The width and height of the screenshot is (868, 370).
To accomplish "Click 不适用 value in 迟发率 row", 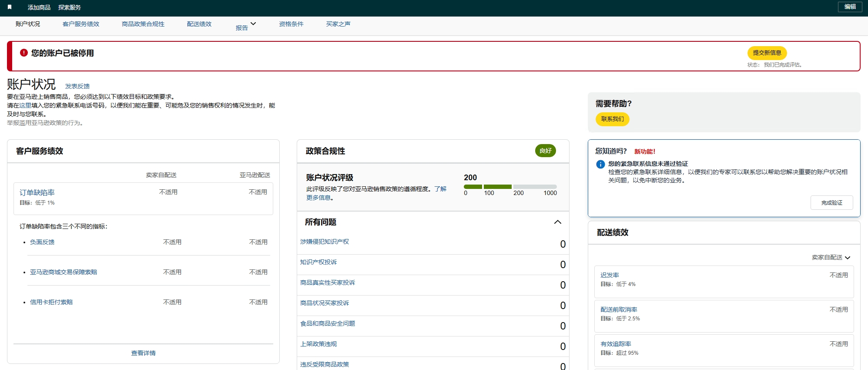I will tap(838, 275).
